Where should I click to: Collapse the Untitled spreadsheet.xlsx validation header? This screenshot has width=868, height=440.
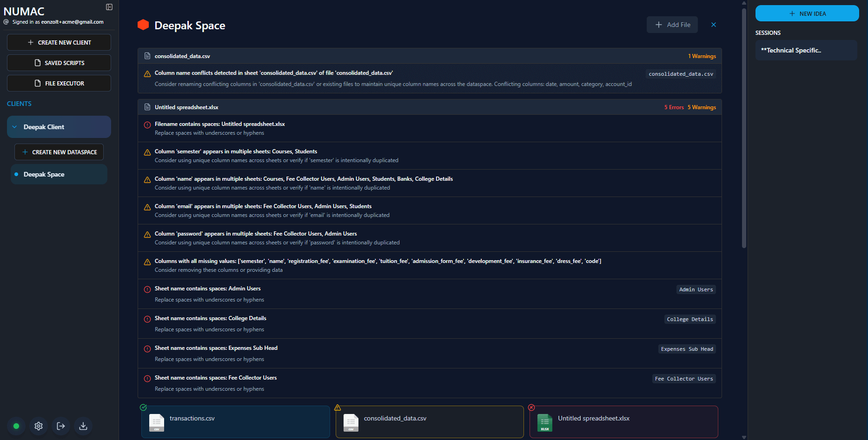pos(429,107)
